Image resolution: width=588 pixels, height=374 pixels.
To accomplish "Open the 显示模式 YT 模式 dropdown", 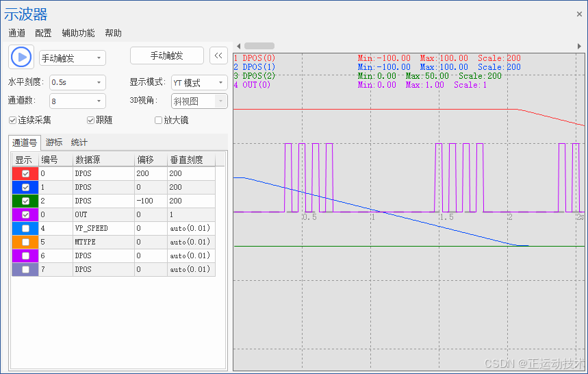I will (199, 82).
